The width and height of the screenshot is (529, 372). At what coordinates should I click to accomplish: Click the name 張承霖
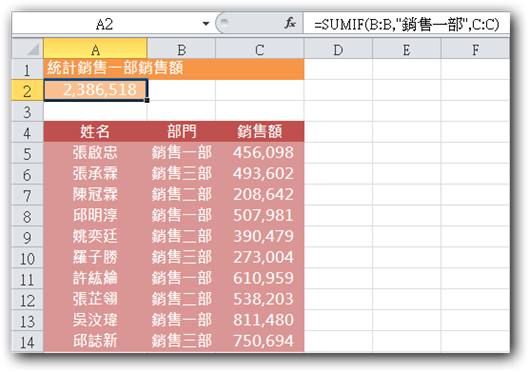pos(95,173)
